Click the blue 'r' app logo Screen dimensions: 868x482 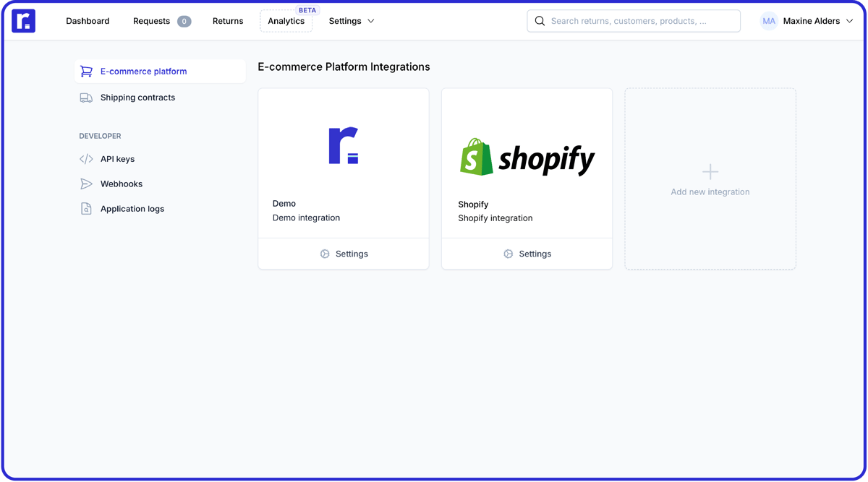23,21
